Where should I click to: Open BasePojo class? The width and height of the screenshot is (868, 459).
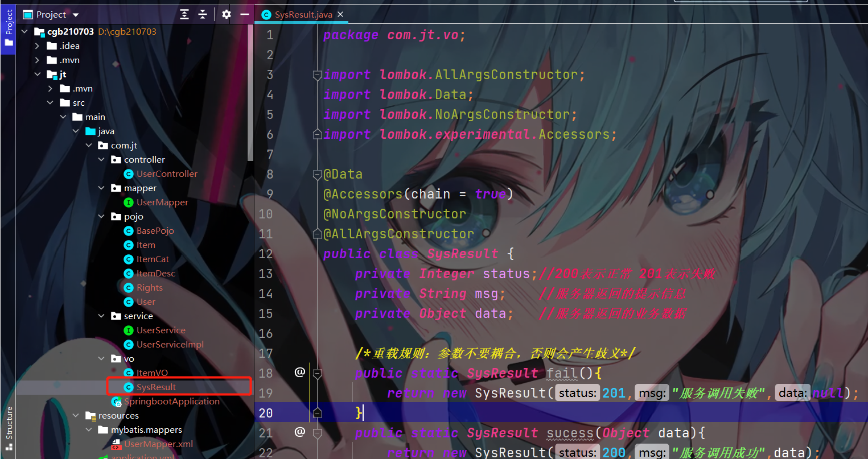(x=155, y=230)
